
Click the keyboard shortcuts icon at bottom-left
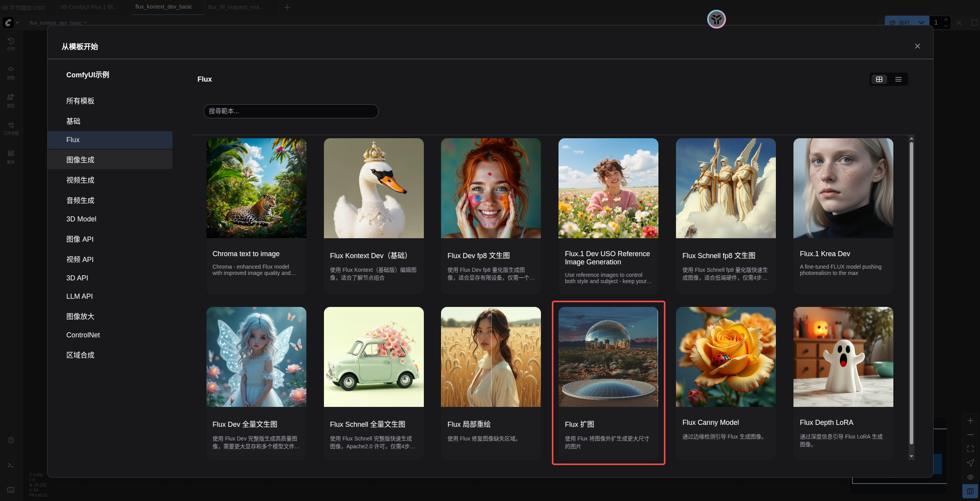click(x=11, y=490)
